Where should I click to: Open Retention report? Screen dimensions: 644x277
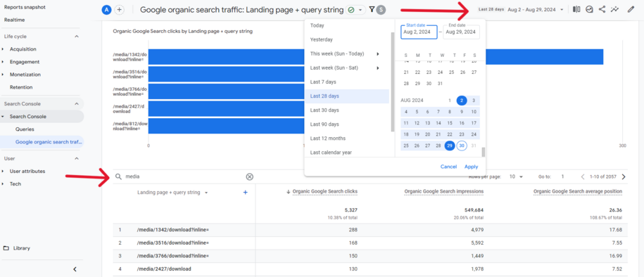21,87
